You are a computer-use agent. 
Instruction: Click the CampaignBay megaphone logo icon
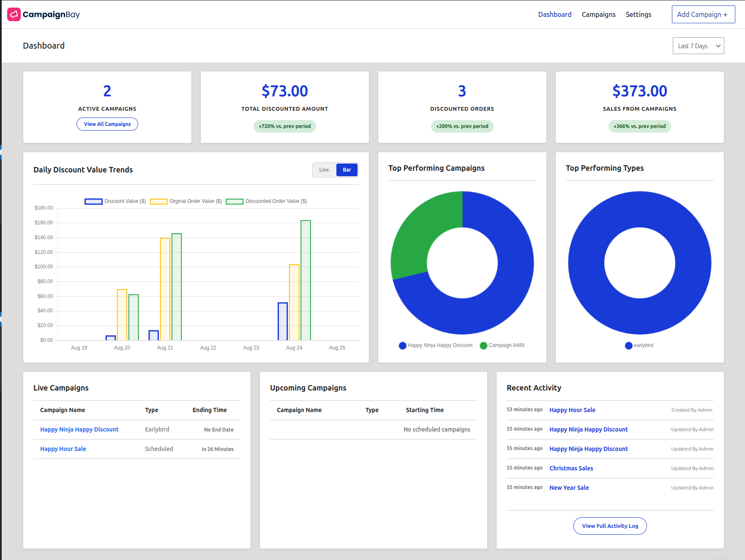click(14, 14)
